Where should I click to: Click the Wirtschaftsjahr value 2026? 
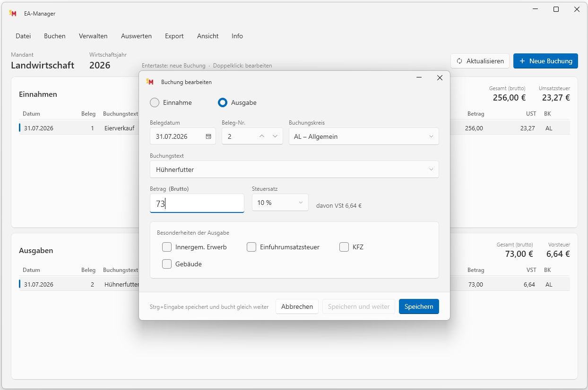(x=100, y=65)
